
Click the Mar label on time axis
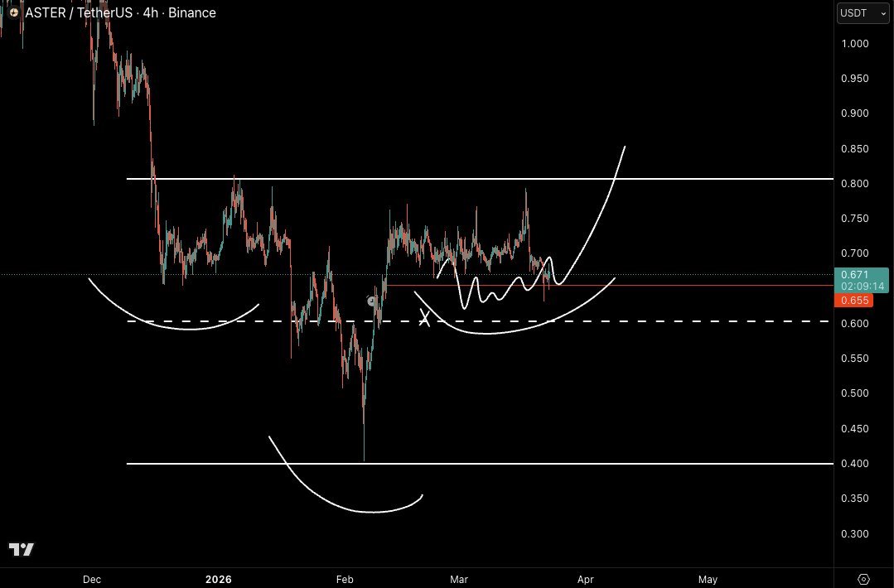[x=459, y=580]
